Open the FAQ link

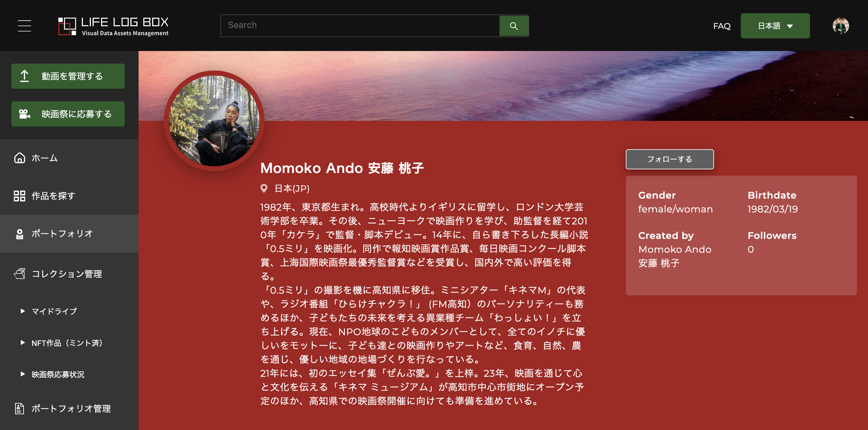pos(722,26)
